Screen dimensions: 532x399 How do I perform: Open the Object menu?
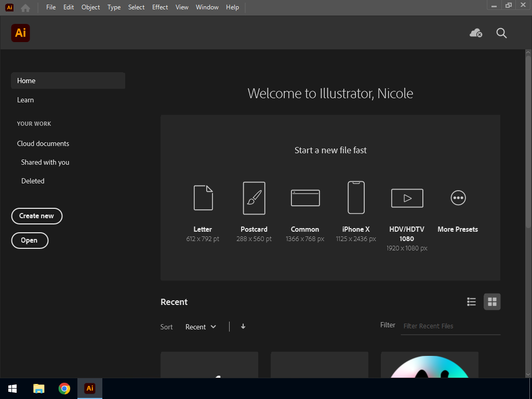click(x=90, y=7)
